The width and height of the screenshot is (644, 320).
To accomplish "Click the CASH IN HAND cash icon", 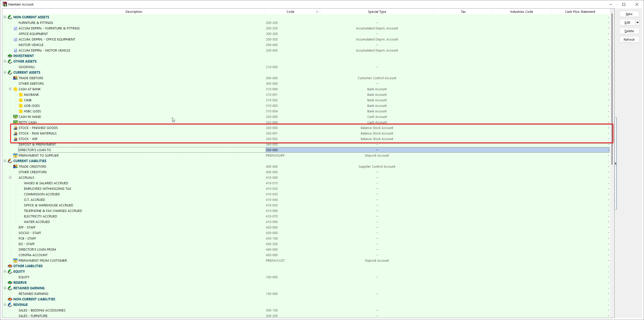I will pyautogui.click(x=15, y=117).
